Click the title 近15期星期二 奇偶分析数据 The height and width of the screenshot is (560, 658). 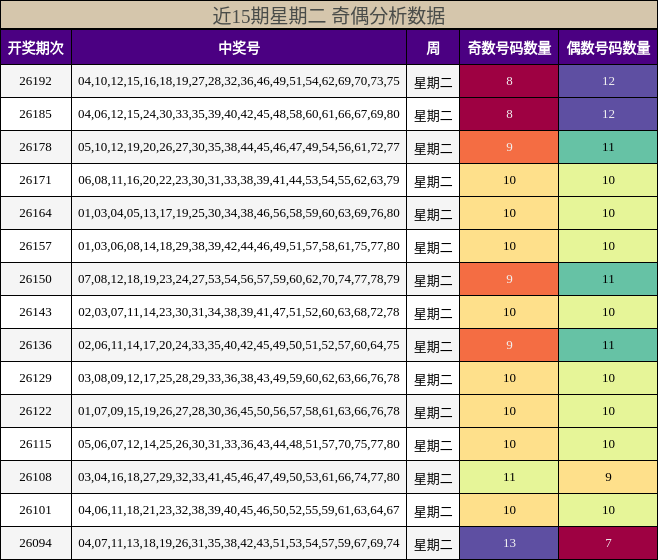[x=329, y=16]
